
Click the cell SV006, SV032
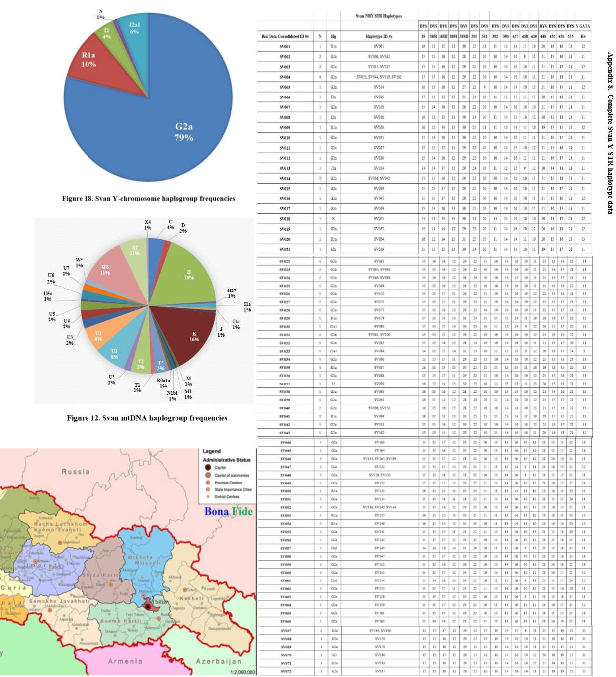coord(379,57)
